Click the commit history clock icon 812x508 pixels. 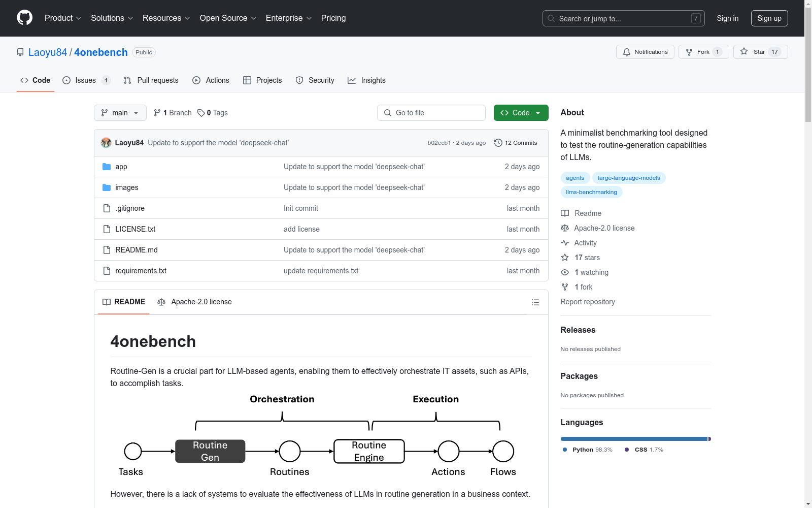point(498,143)
